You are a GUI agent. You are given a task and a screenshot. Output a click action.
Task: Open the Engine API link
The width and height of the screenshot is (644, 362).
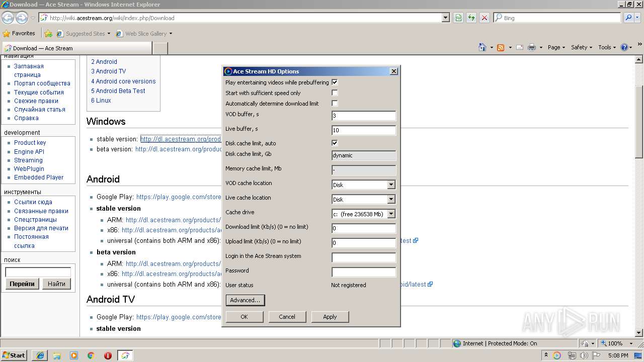(x=29, y=151)
